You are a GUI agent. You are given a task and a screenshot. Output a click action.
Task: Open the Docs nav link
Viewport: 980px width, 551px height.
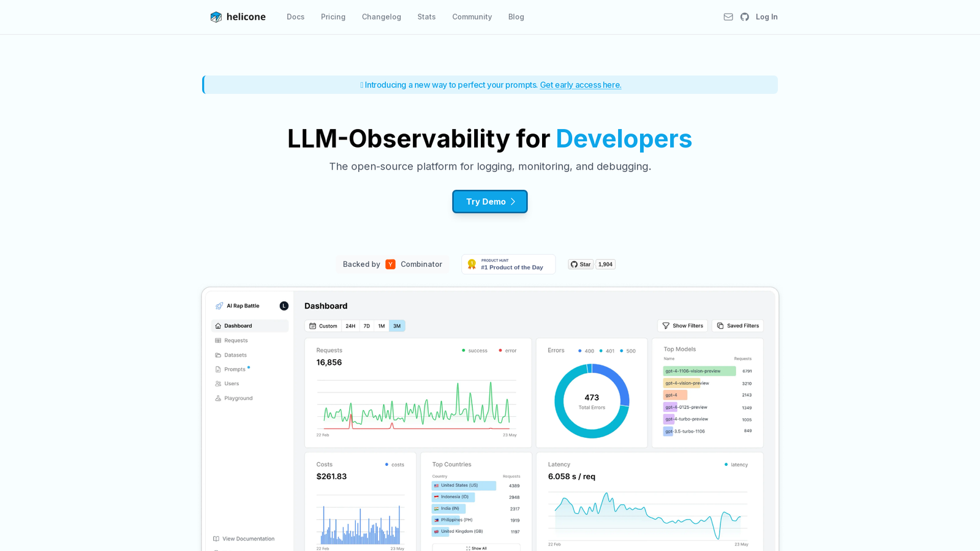click(295, 17)
